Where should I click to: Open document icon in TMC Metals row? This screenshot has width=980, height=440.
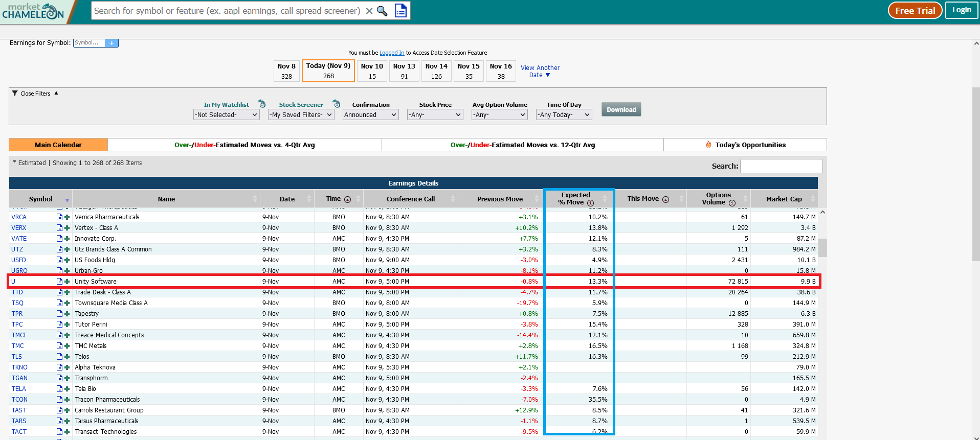point(59,346)
